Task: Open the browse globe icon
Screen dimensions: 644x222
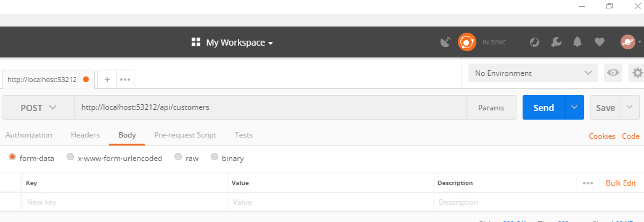Action: click(534, 42)
